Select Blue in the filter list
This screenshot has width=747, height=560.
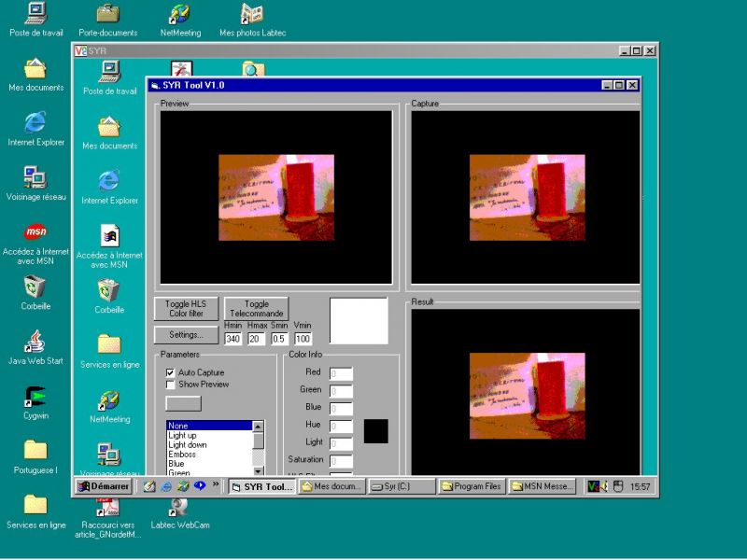click(x=209, y=463)
